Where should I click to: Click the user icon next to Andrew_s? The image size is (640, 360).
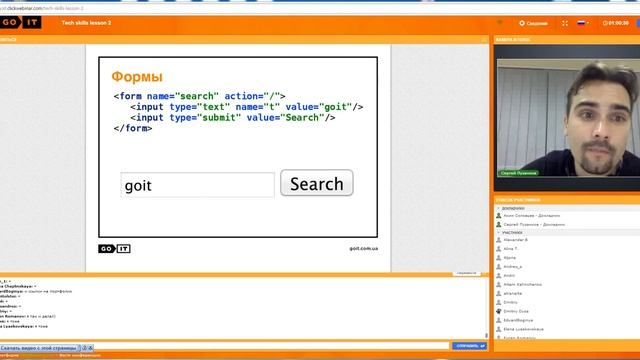(x=498, y=267)
